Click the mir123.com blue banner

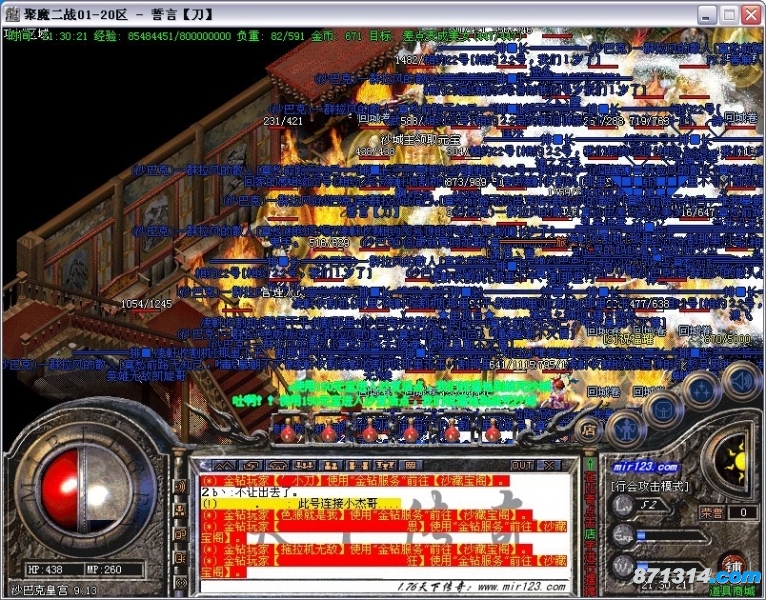pyautogui.click(x=645, y=467)
